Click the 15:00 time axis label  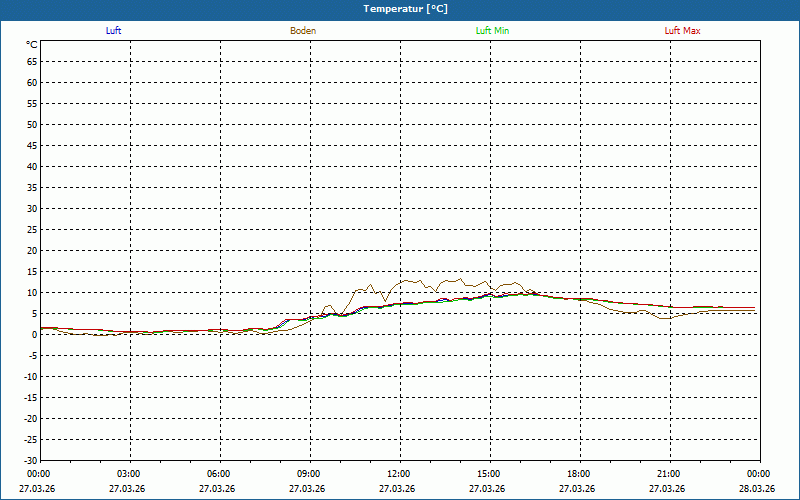click(489, 474)
